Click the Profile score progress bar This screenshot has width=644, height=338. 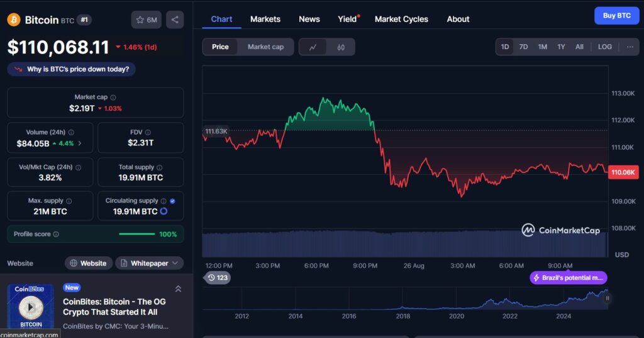click(x=136, y=234)
